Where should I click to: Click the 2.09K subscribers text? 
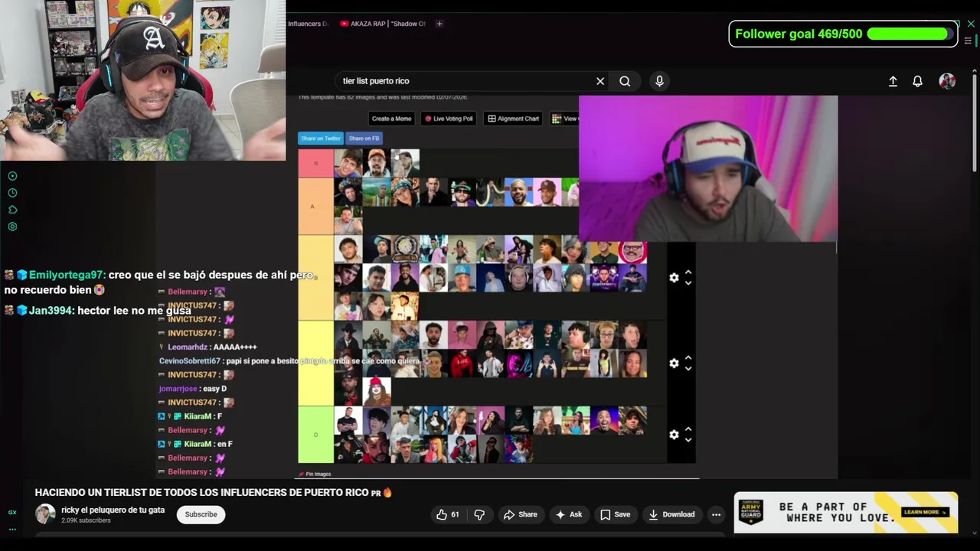tap(86, 520)
